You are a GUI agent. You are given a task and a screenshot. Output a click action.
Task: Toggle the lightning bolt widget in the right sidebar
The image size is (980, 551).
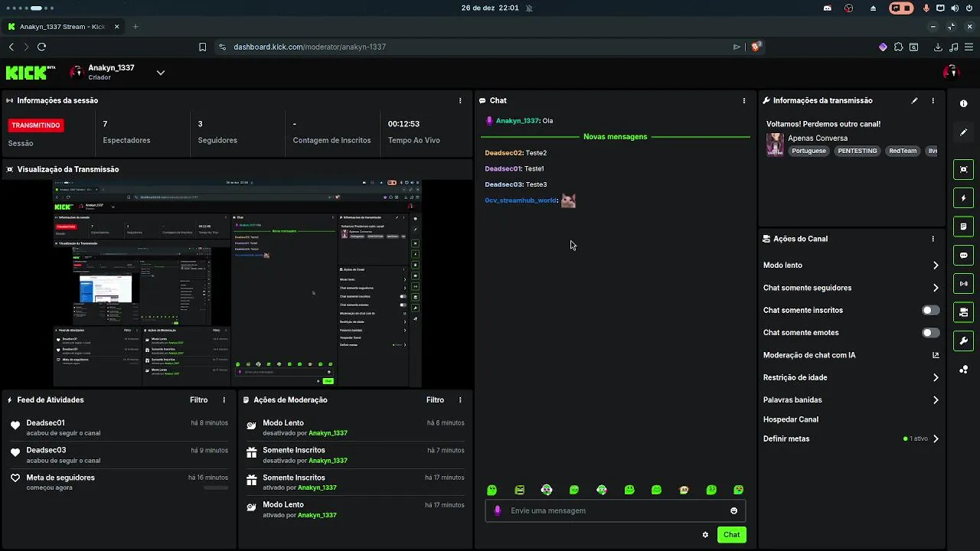(963, 198)
